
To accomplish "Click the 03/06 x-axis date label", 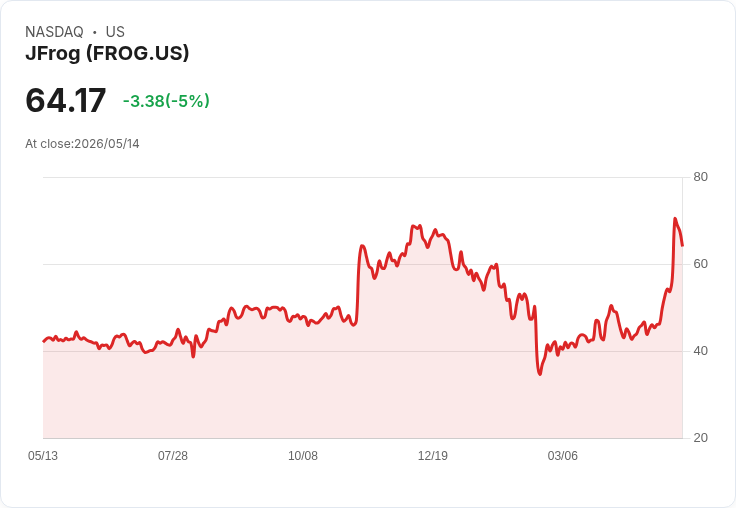I will 562,456.
